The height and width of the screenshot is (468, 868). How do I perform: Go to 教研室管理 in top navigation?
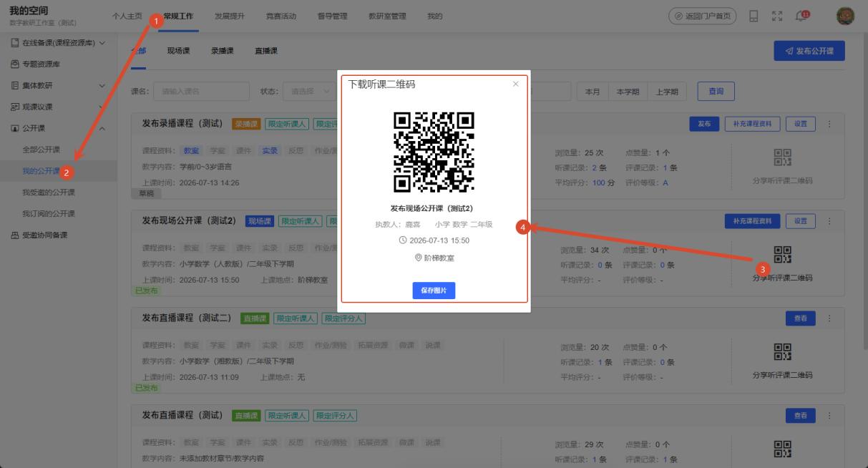[387, 16]
